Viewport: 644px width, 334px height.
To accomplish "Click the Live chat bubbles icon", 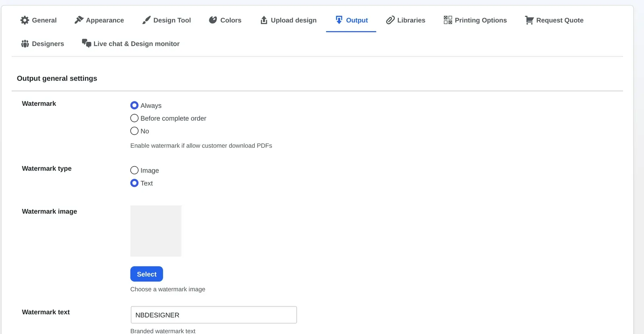I will coord(87,43).
